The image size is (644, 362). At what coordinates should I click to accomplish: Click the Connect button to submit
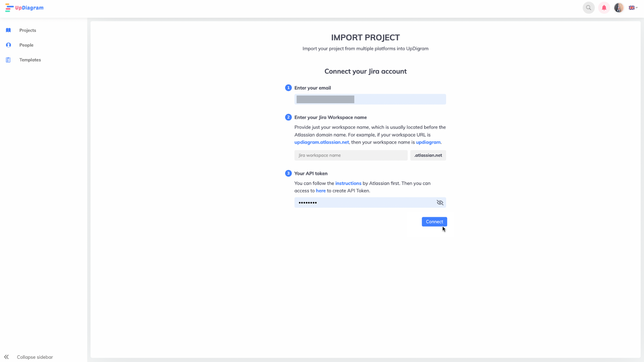click(434, 221)
